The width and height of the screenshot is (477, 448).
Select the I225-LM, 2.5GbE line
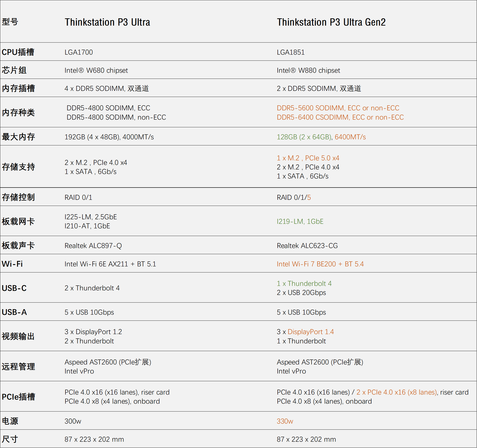[x=90, y=217]
